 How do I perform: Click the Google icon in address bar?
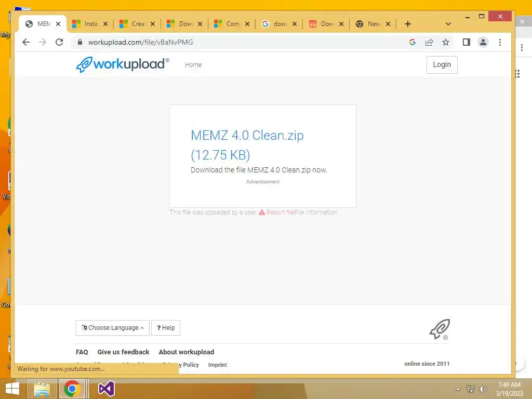tap(413, 42)
